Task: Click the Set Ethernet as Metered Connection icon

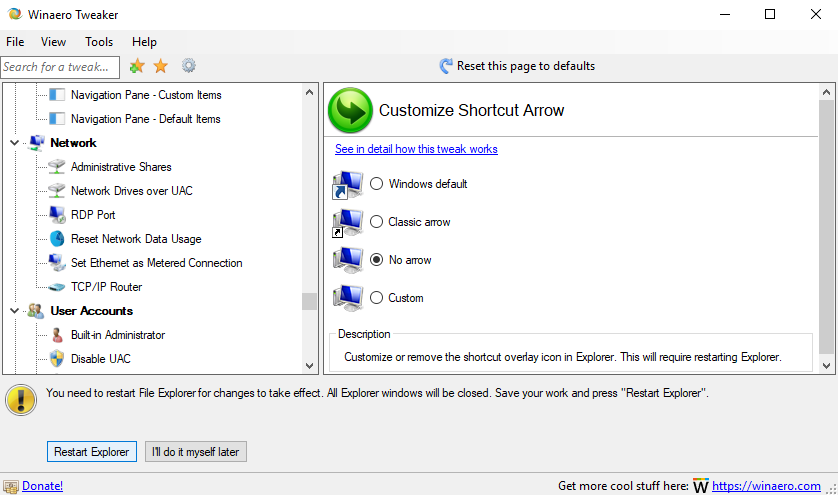Action: (x=57, y=262)
